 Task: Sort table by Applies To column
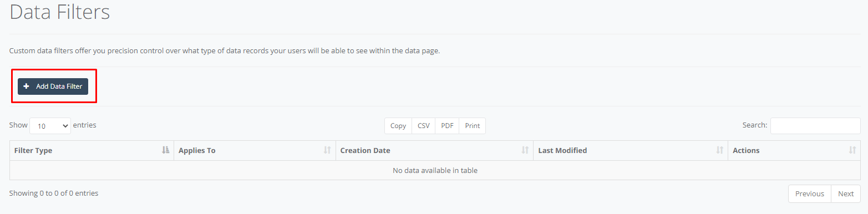(255, 151)
